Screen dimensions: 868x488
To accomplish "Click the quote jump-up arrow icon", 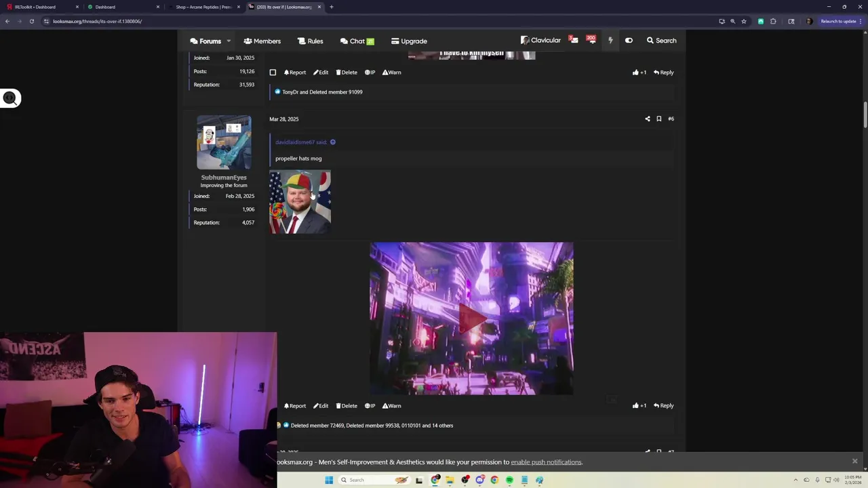I will [x=332, y=142].
